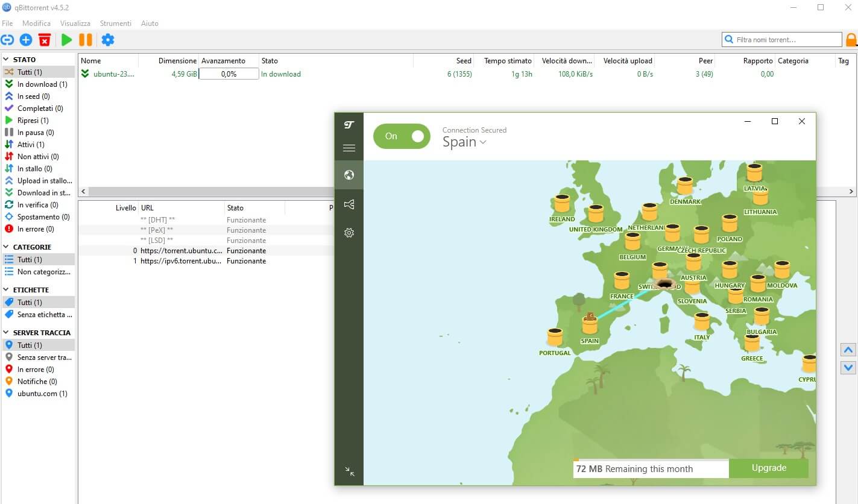Collapse SERVER TRACCIA section
This screenshot has width=858, height=504.
tap(7, 333)
